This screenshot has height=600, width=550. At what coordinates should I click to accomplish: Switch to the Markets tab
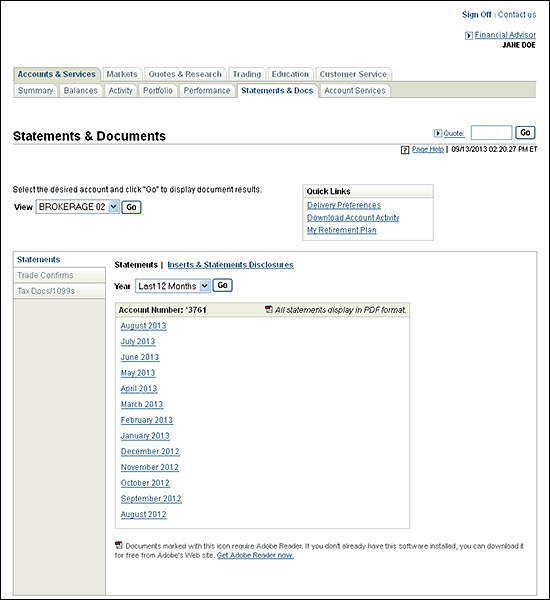122,74
